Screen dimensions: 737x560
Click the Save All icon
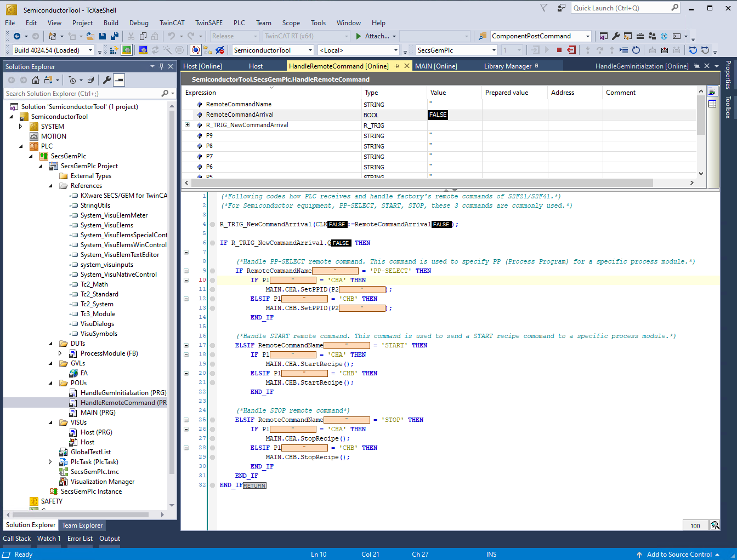pyautogui.click(x=115, y=36)
